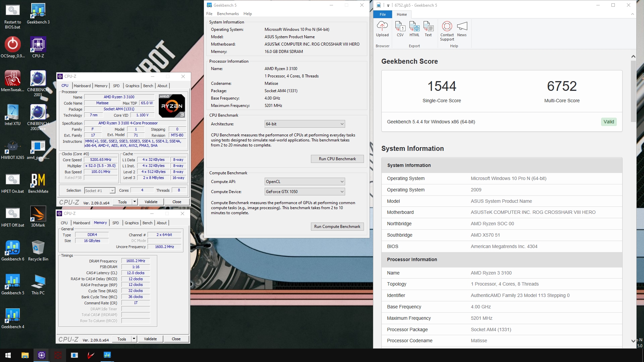Click the Valid badge in Geekbench Score

(609, 122)
